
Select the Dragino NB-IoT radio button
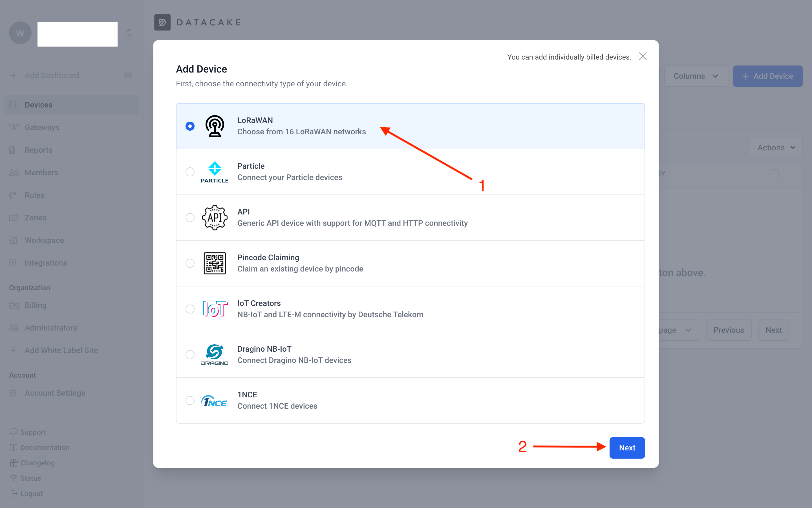point(190,354)
